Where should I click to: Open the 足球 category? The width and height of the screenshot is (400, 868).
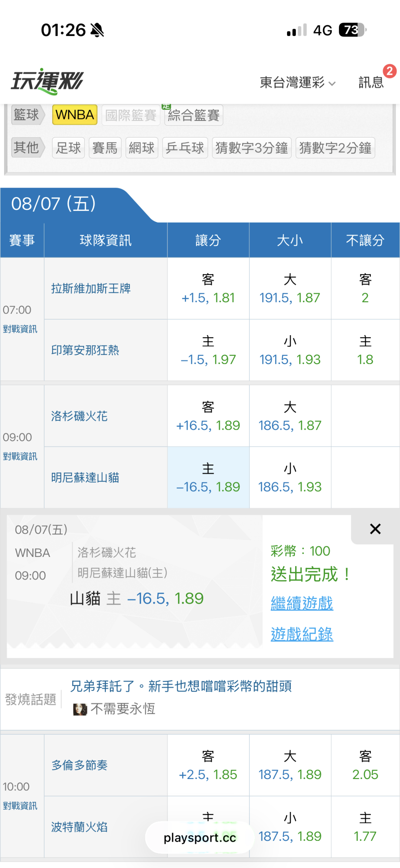[69, 148]
